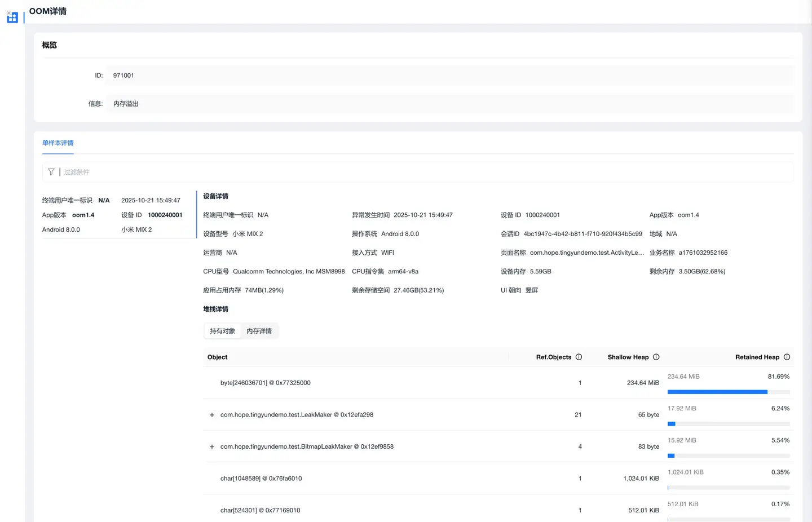812x522 pixels.
Task: Click the Retained Heap info icon
Action: (x=787, y=357)
